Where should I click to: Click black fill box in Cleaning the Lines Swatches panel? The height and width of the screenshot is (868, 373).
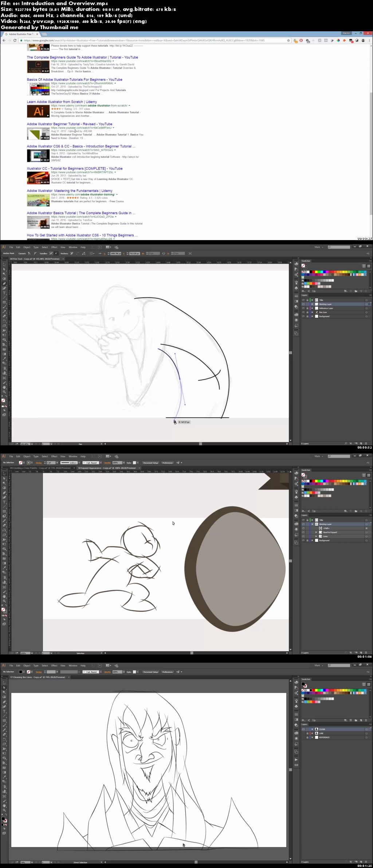[303, 684]
